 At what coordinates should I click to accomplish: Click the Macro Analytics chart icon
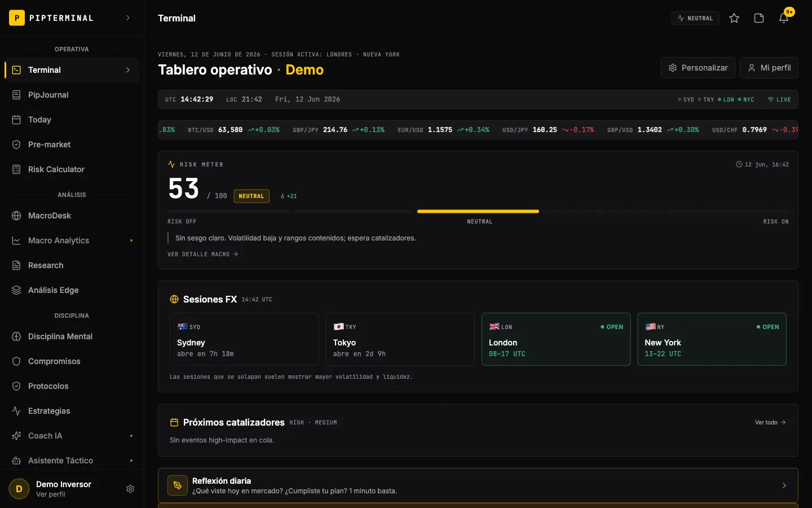pyautogui.click(x=16, y=240)
